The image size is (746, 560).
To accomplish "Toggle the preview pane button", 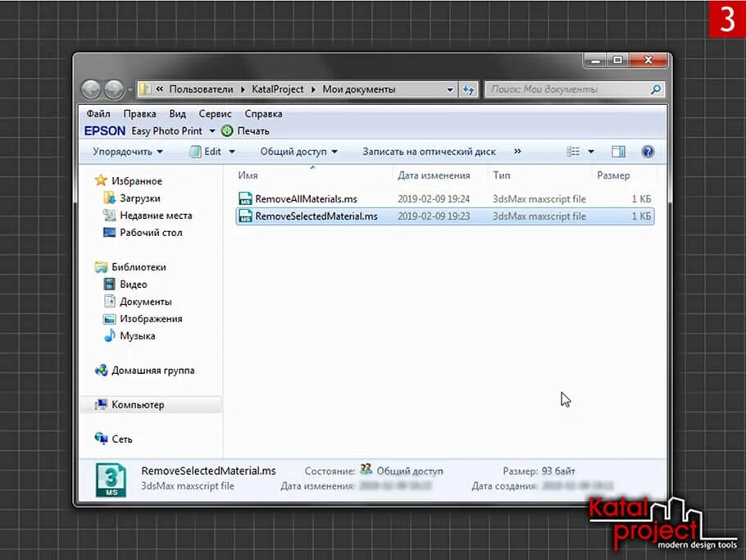I will point(618,152).
